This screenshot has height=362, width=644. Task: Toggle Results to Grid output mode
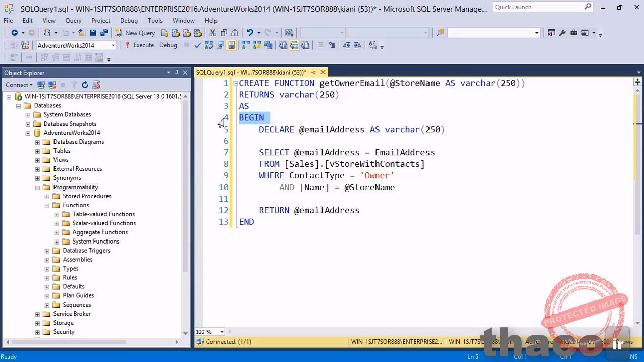tap(294, 45)
